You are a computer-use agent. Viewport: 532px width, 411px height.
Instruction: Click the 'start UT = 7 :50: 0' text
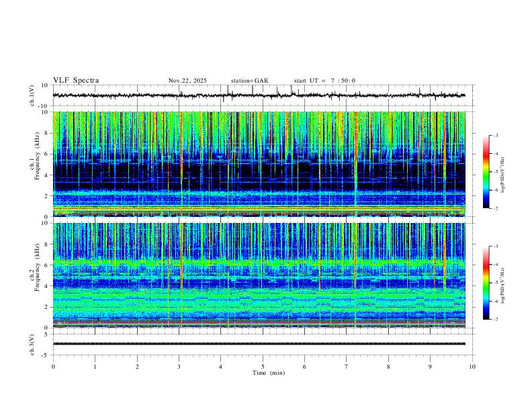pos(324,81)
